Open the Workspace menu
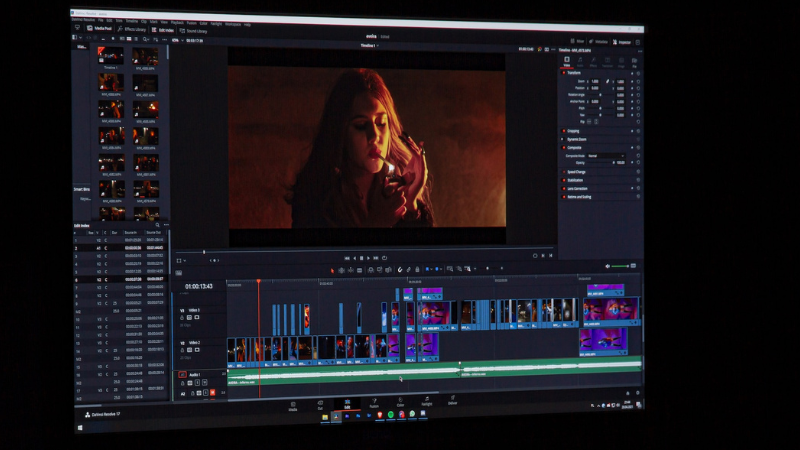Viewport: 800px width, 450px height. [233, 24]
